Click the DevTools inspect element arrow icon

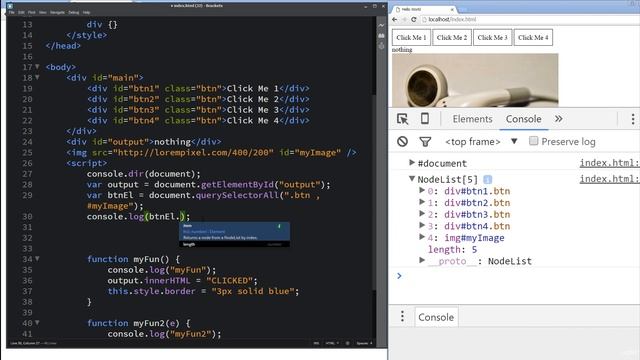402,119
